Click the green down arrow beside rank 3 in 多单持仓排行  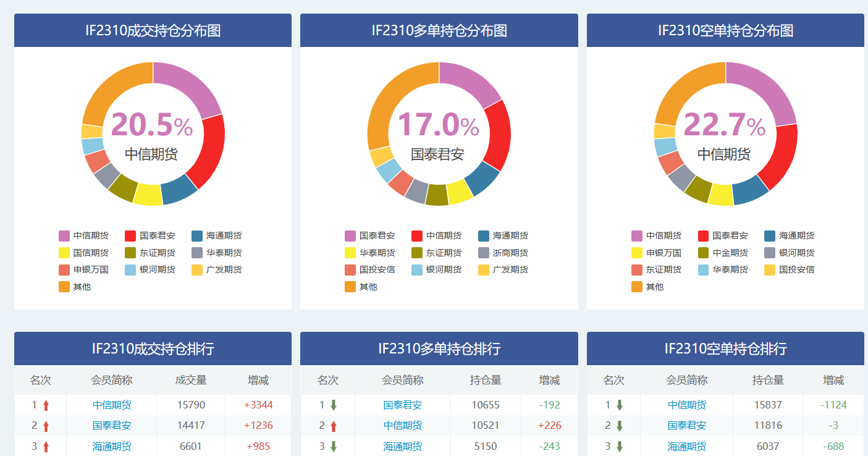click(x=334, y=446)
